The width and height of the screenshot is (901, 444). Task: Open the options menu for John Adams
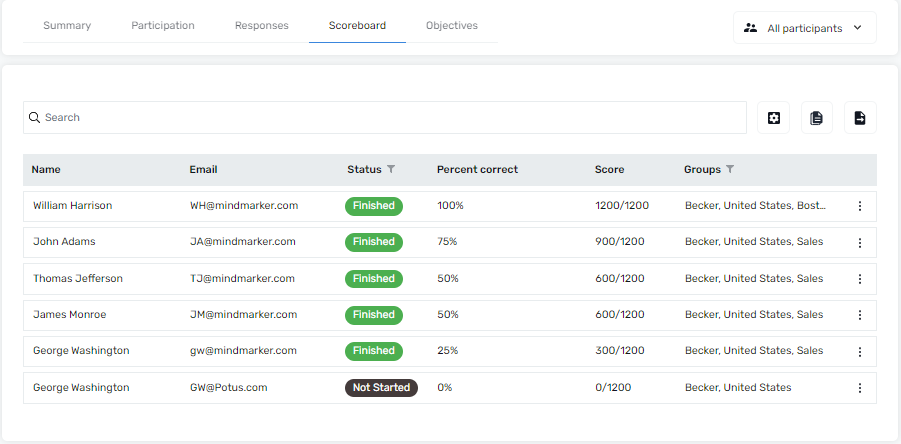click(x=860, y=243)
